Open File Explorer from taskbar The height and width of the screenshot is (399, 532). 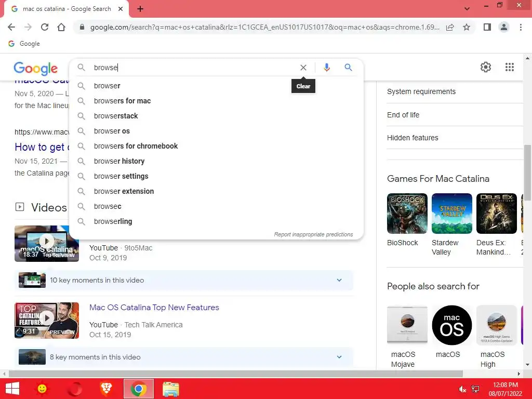pyautogui.click(x=170, y=389)
